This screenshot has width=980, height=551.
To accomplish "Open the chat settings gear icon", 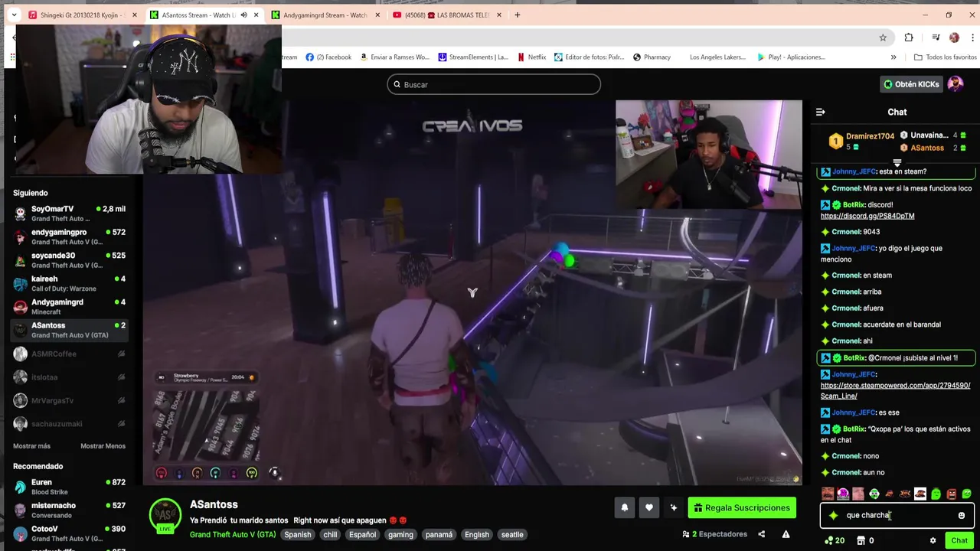I will 933,540.
